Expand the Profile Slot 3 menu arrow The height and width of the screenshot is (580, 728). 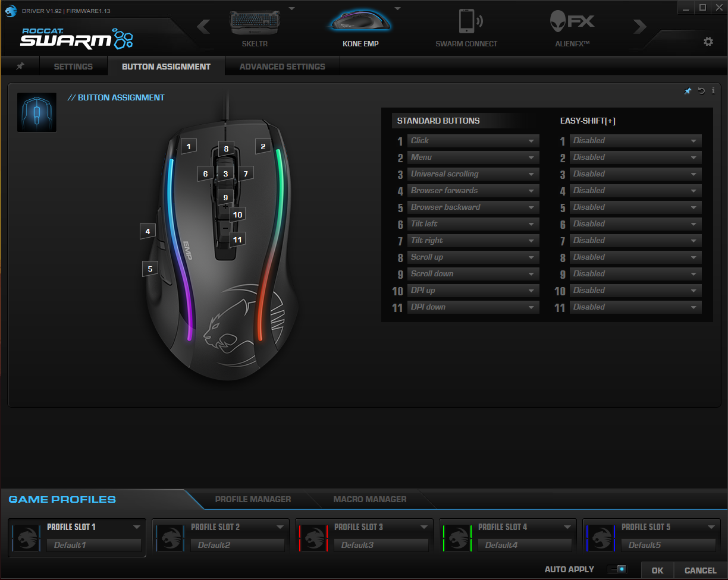point(423,527)
